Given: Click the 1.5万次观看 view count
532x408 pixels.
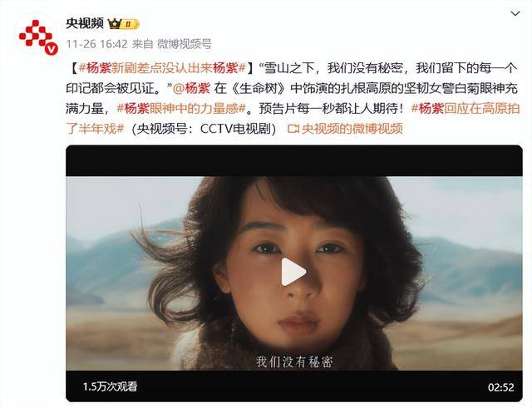Looking at the screenshot, I should [x=110, y=386].
